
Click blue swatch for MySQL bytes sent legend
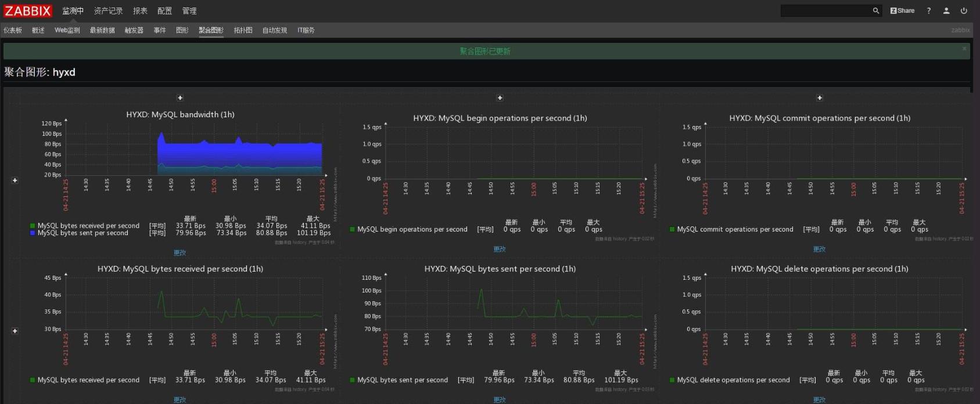(33, 233)
